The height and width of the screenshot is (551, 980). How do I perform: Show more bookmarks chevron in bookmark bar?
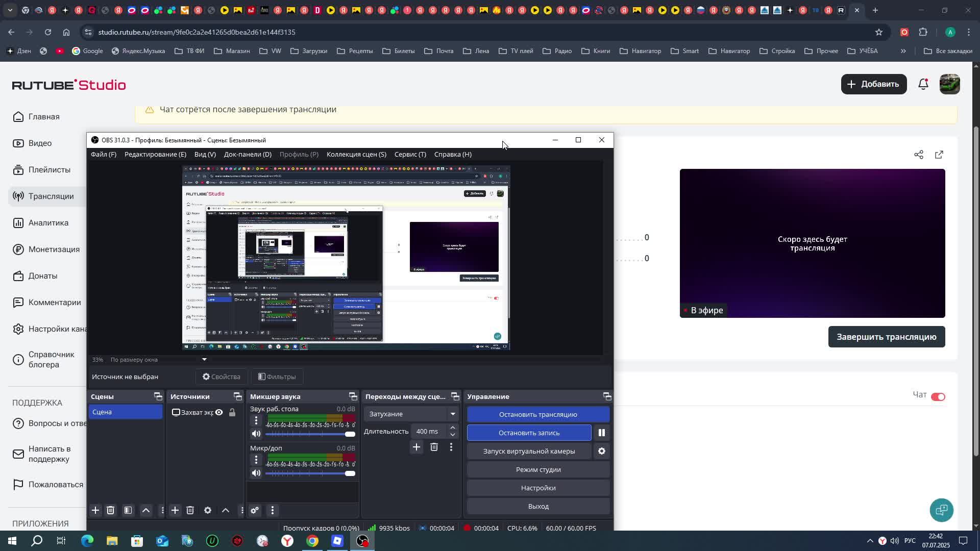click(x=903, y=51)
